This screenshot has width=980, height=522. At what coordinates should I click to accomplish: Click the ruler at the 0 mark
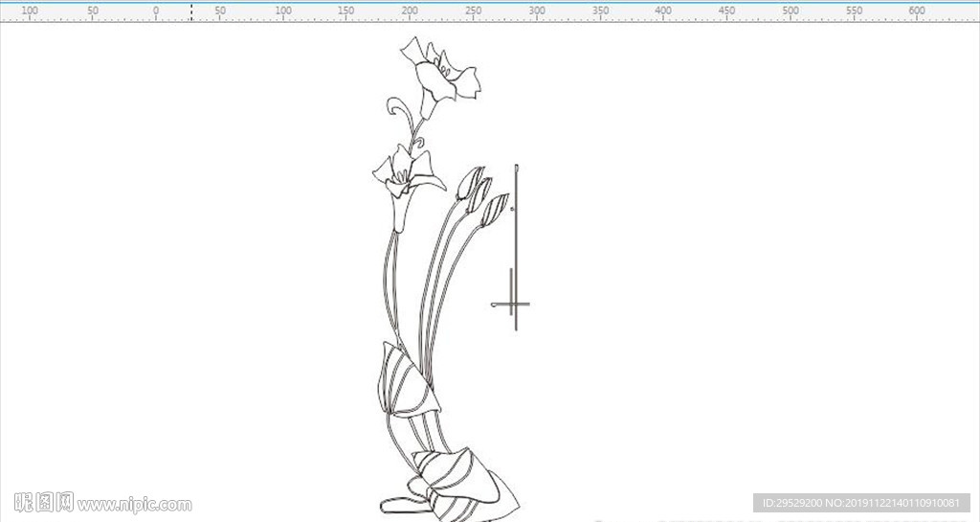click(x=156, y=11)
